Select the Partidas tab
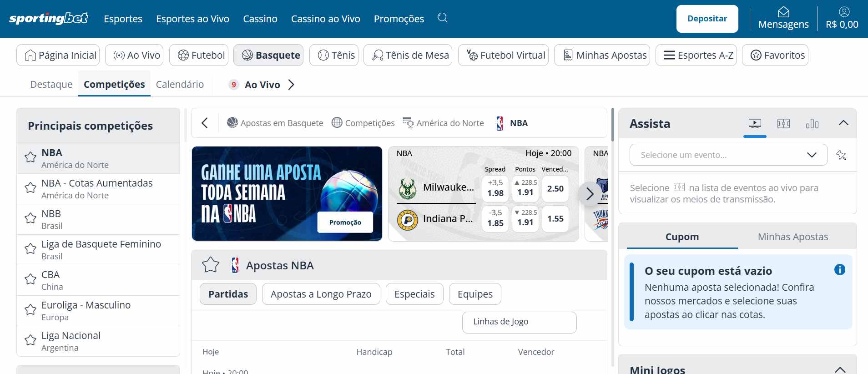This screenshot has width=868, height=374. (x=228, y=294)
